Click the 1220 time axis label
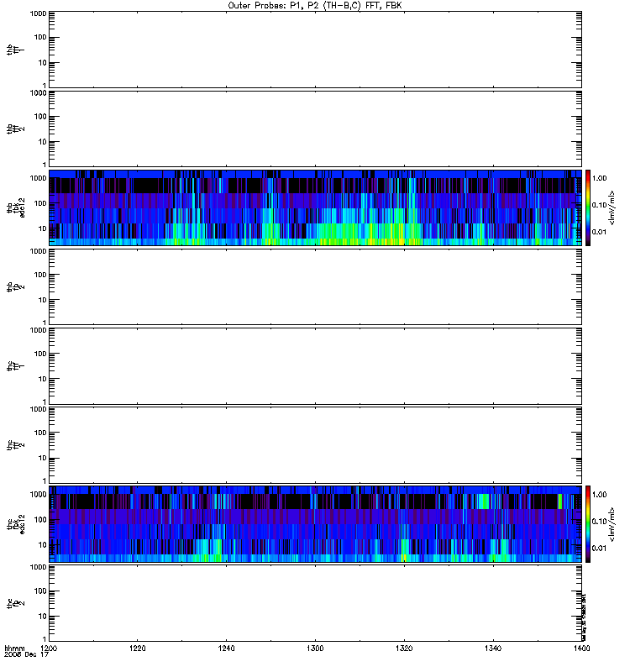The image size is (630, 672). (137, 648)
